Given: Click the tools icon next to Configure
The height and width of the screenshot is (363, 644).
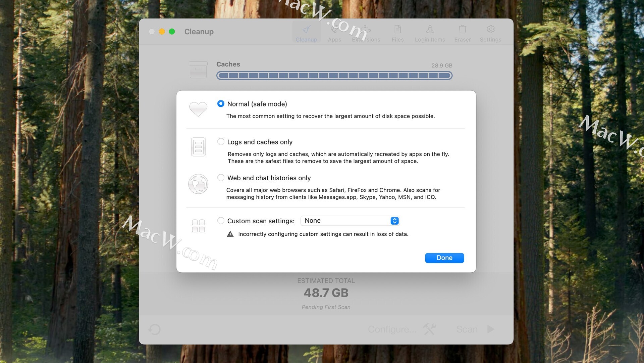Looking at the screenshot, I should click(x=429, y=329).
